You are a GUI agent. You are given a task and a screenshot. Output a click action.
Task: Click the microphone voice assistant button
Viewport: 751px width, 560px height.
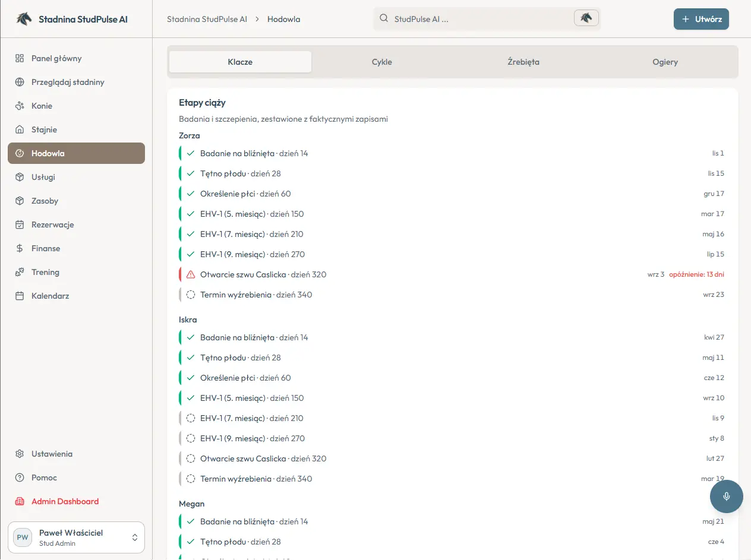point(727,496)
